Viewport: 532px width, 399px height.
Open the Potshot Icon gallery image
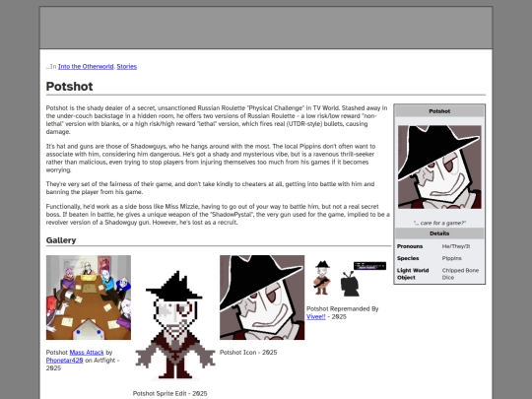pyautogui.click(x=262, y=298)
